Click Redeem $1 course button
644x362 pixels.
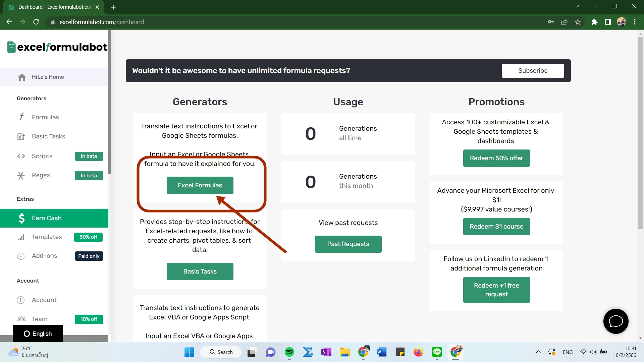pyautogui.click(x=496, y=227)
